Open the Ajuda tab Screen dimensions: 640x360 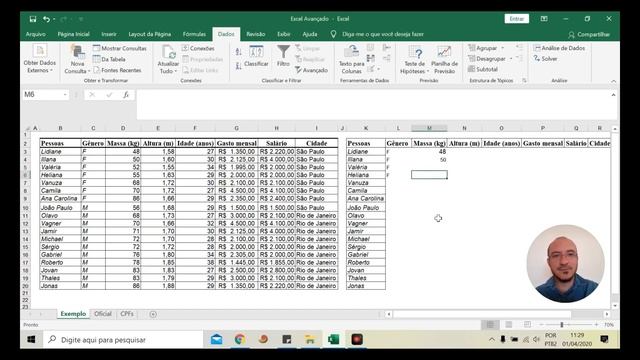[310, 34]
